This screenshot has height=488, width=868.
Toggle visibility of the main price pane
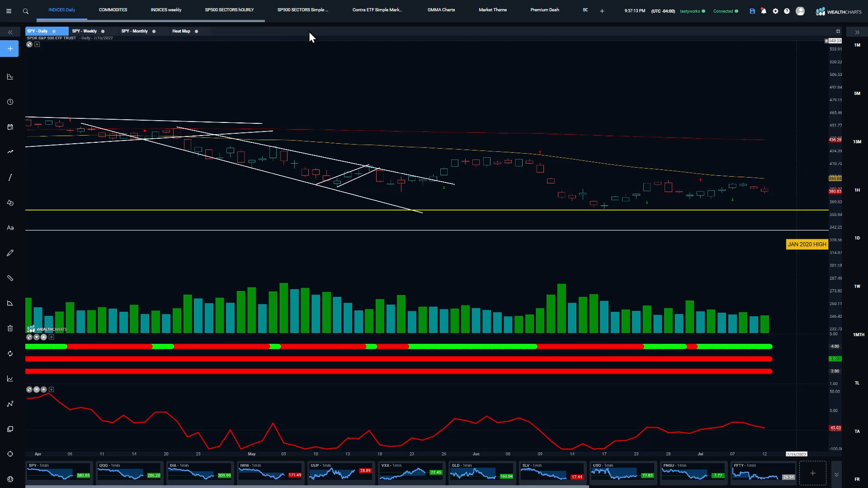[29, 44]
